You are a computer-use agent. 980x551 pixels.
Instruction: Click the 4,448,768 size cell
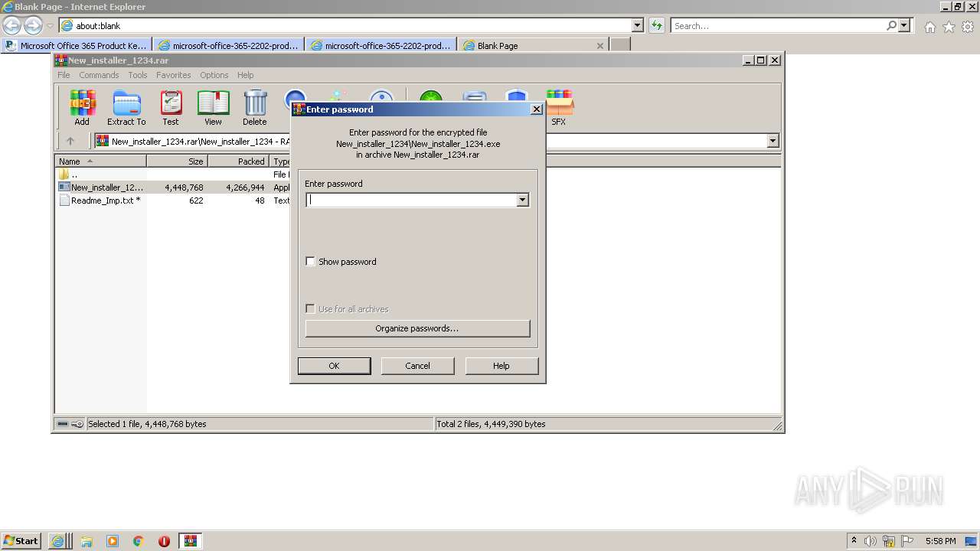coord(184,187)
